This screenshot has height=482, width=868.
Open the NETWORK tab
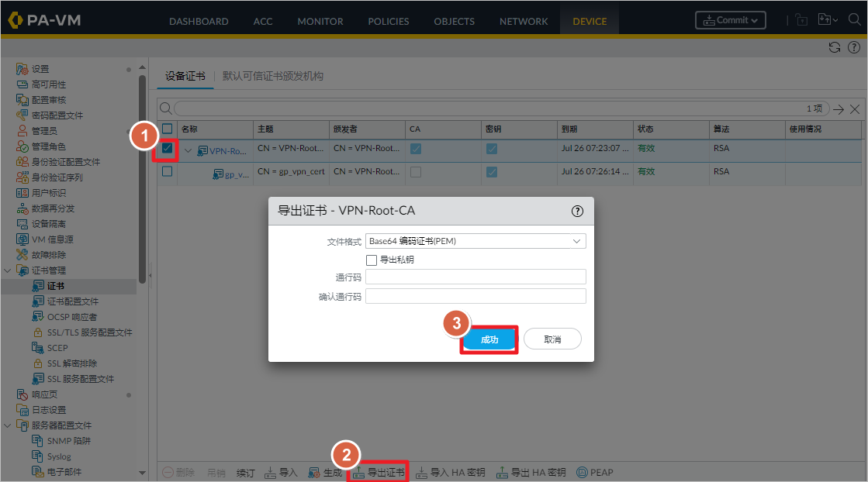click(x=524, y=22)
